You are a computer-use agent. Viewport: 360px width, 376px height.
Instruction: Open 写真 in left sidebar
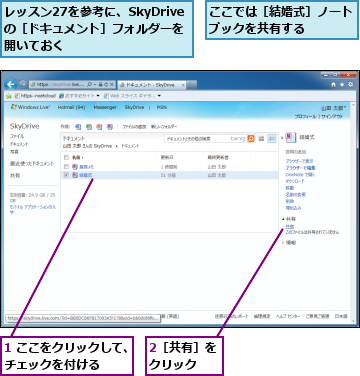[x=14, y=152]
